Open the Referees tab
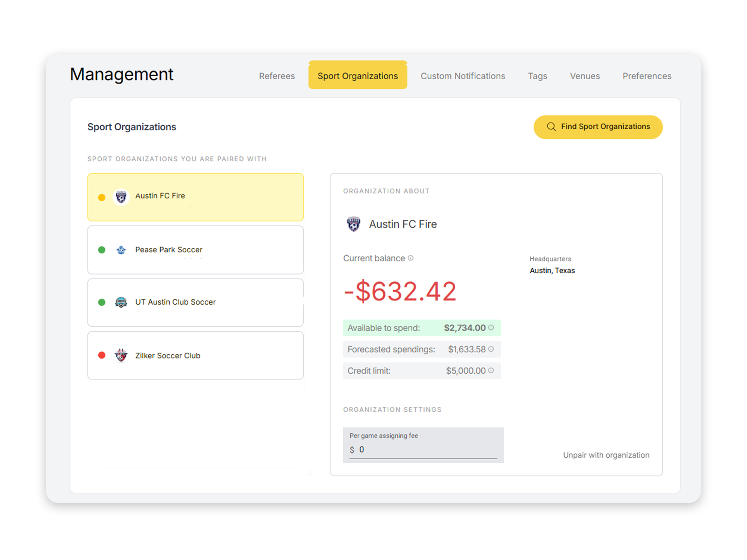 (x=277, y=76)
